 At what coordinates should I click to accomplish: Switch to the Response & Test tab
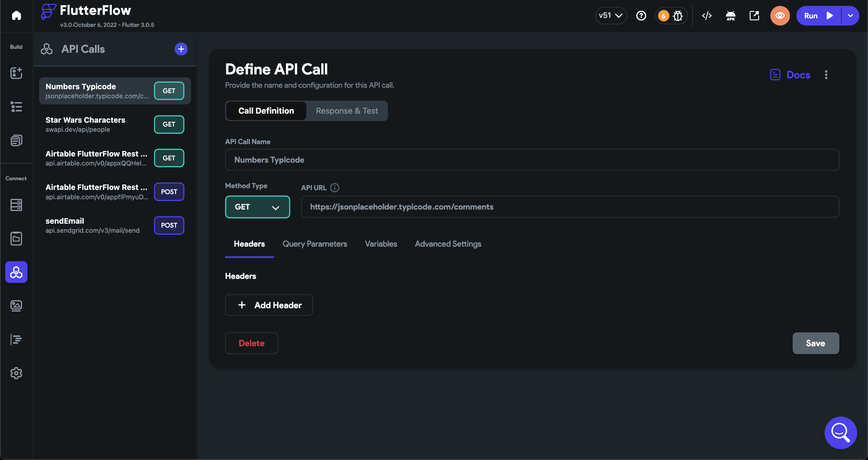tap(347, 111)
